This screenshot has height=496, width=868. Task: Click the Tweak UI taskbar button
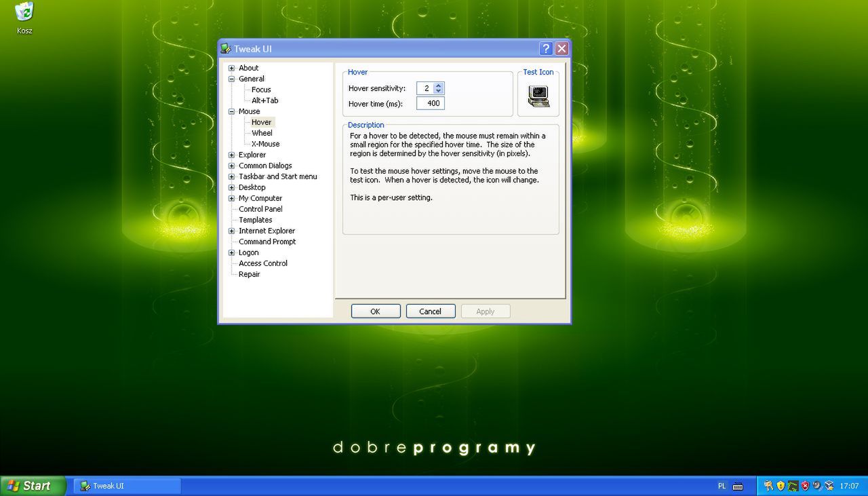click(x=127, y=486)
